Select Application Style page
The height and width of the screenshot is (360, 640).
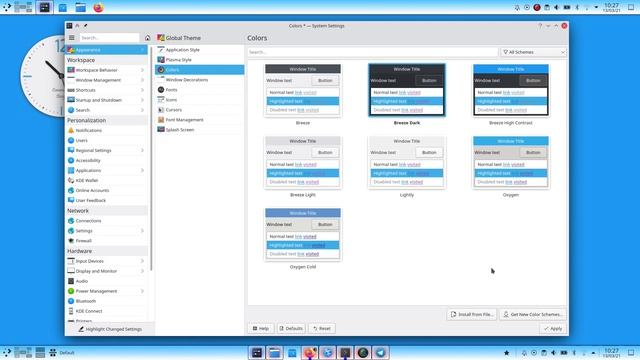(200, 50)
